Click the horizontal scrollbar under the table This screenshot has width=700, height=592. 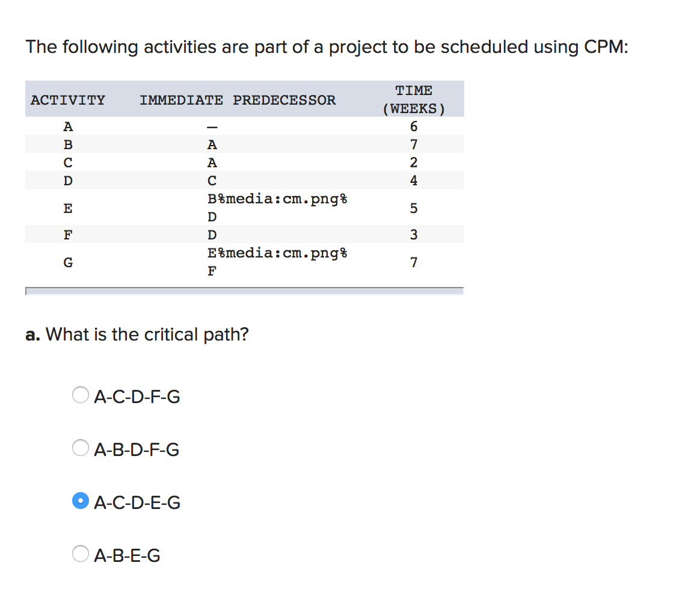(x=245, y=291)
